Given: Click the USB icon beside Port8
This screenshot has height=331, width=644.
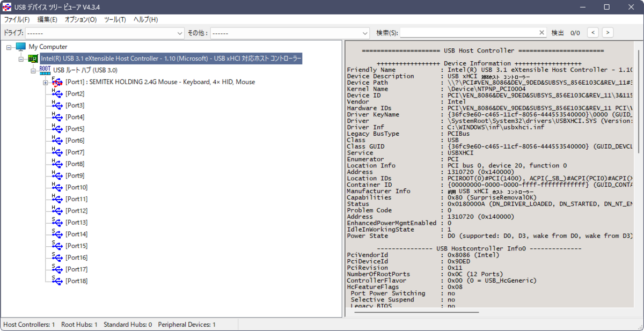Looking at the screenshot, I should coord(57,164).
